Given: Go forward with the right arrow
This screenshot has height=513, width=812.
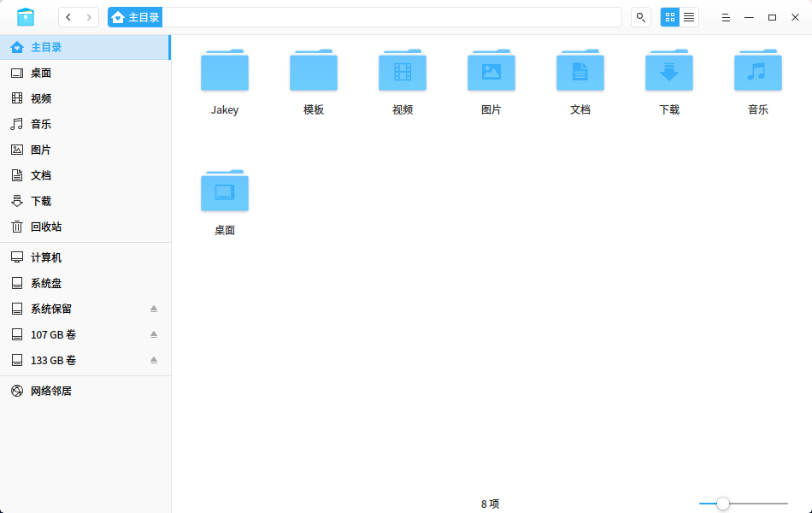Looking at the screenshot, I should click(x=89, y=17).
